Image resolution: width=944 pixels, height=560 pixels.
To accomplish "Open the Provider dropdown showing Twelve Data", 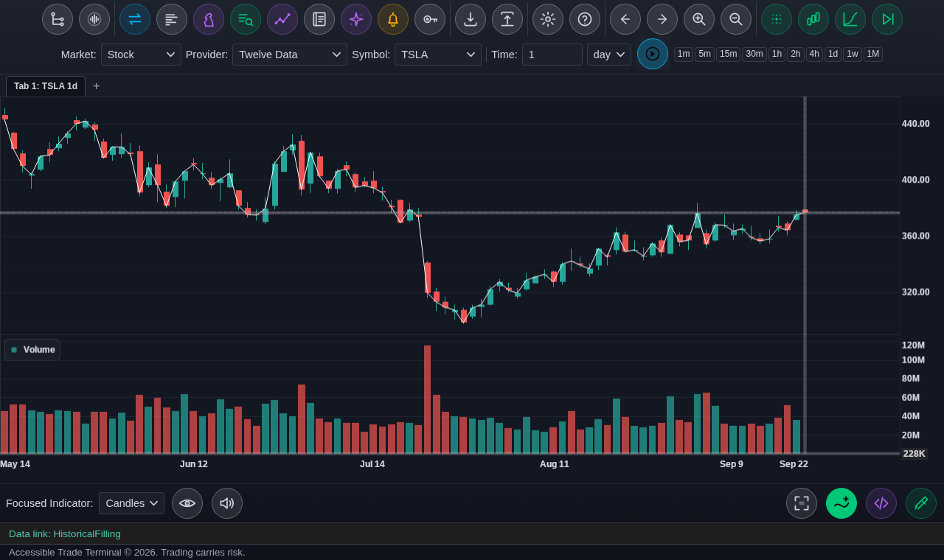I will [290, 55].
